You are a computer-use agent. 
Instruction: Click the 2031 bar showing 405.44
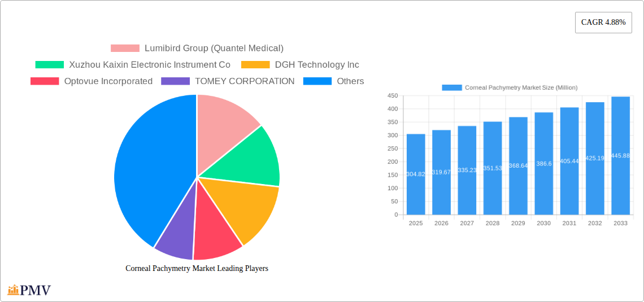[569, 161]
